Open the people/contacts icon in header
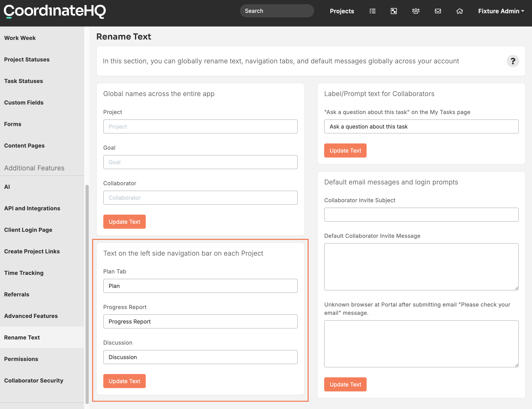532x409 pixels. point(416,11)
